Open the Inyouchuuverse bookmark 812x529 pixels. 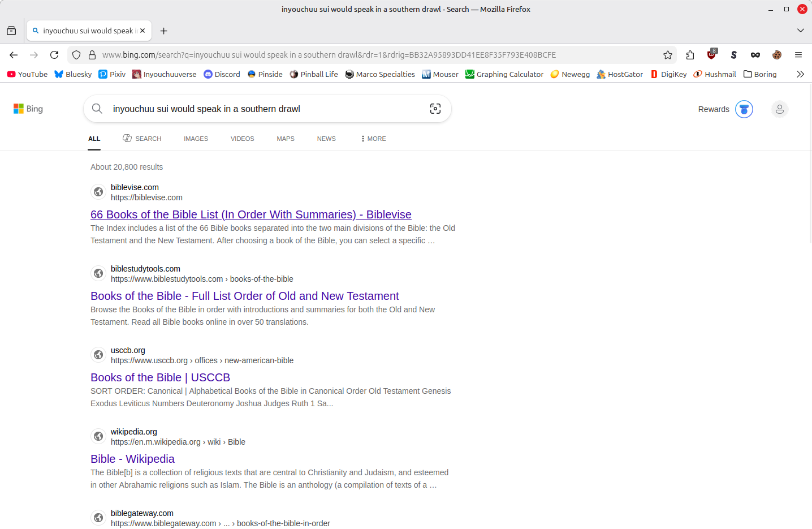coord(165,74)
